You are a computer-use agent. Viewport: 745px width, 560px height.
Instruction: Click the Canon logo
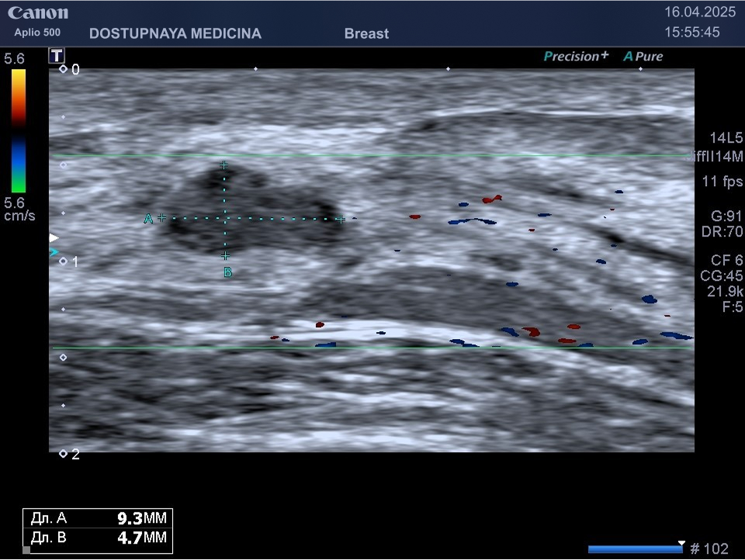click(x=38, y=13)
